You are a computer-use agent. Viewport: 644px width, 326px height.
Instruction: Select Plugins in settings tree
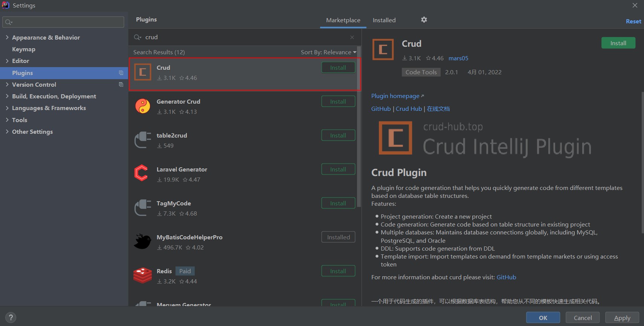(x=64, y=73)
